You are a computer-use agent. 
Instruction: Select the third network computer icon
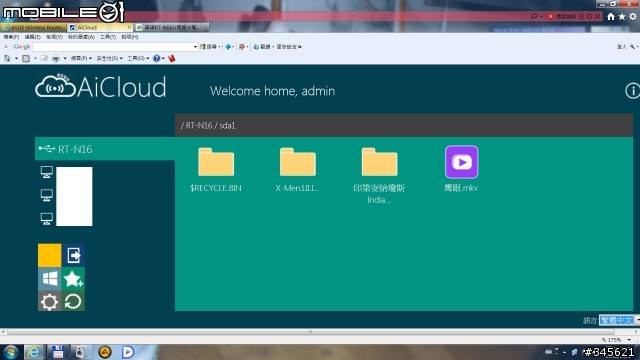pyautogui.click(x=47, y=219)
